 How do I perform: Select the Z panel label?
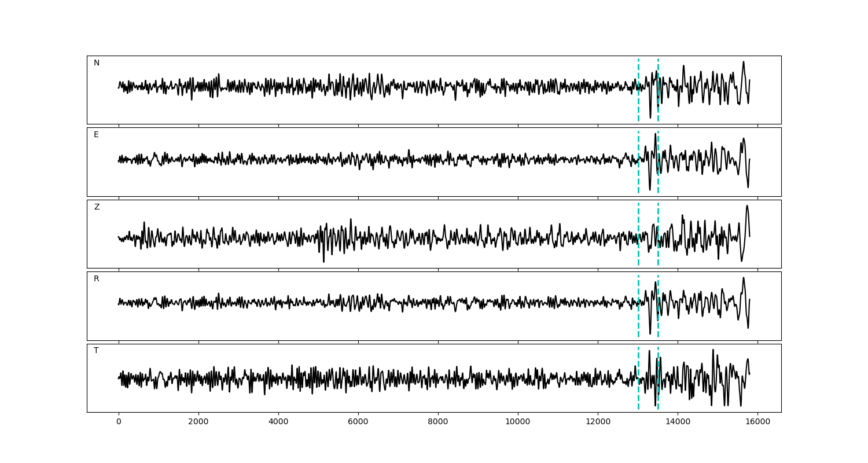(x=97, y=207)
